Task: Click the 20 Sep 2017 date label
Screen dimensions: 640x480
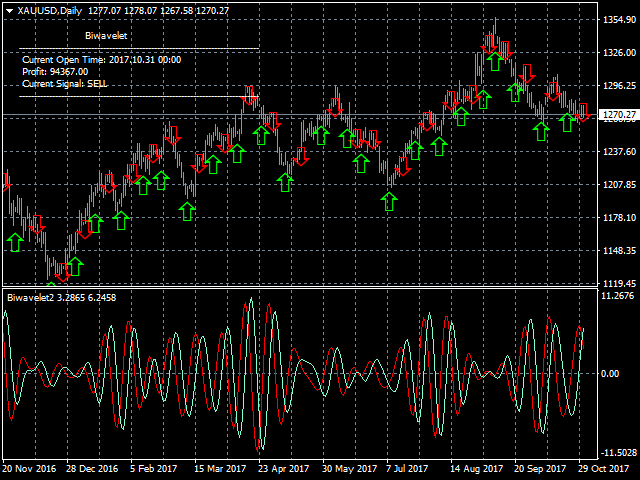Action: click(540, 469)
